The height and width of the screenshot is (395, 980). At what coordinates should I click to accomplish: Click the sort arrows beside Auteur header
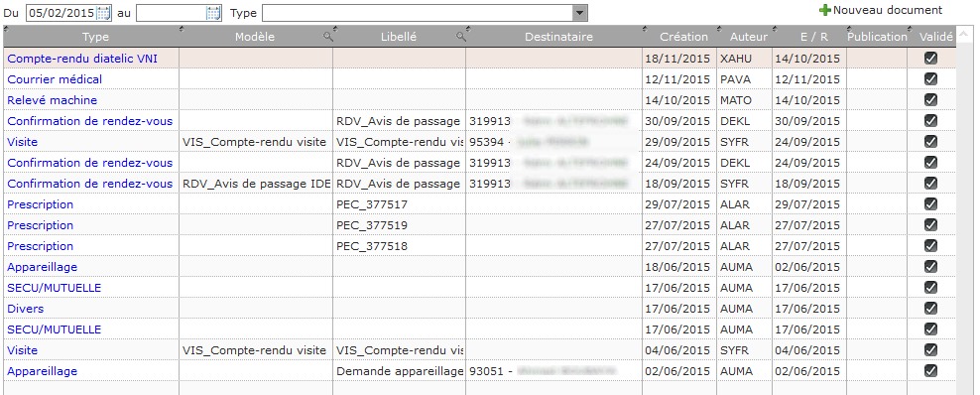coord(719,29)
